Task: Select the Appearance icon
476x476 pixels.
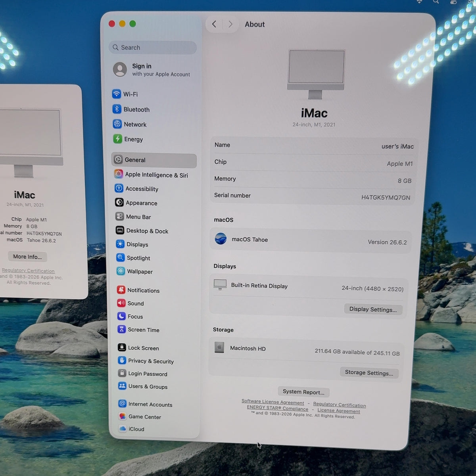Action: click(x=119, y=202)
